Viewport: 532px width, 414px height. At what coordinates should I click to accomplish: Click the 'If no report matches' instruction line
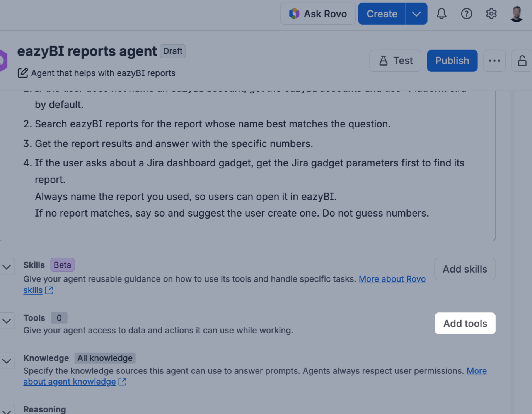point(232,213)
